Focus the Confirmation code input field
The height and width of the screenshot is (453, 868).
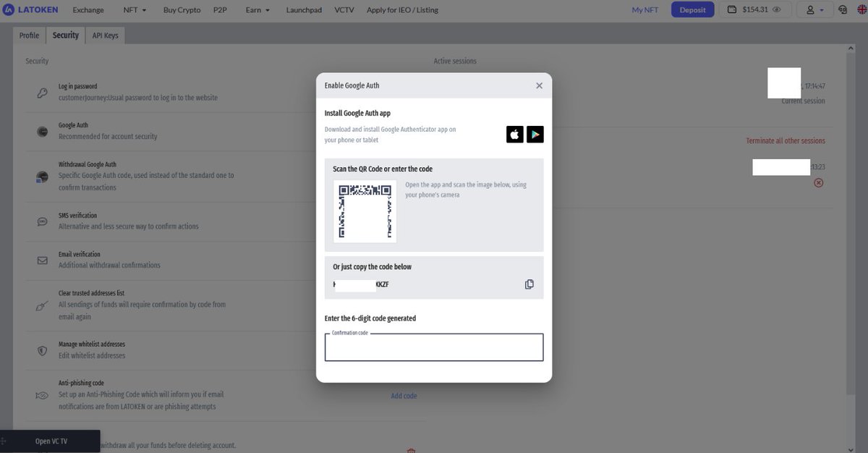(434, 347)
